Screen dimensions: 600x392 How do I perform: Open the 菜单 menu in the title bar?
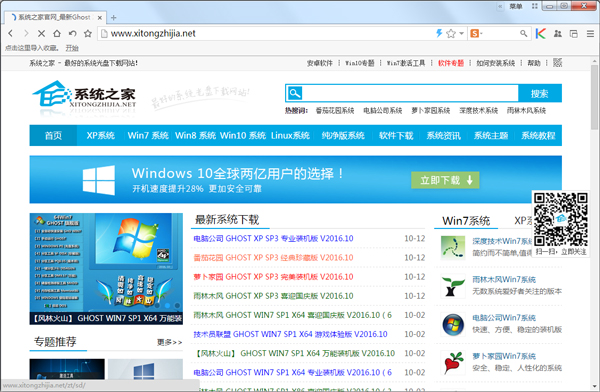tap(515, 6)
